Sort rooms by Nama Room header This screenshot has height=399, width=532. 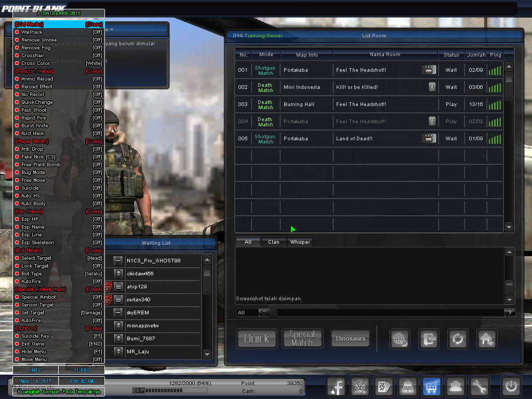(x=385, y=55)
